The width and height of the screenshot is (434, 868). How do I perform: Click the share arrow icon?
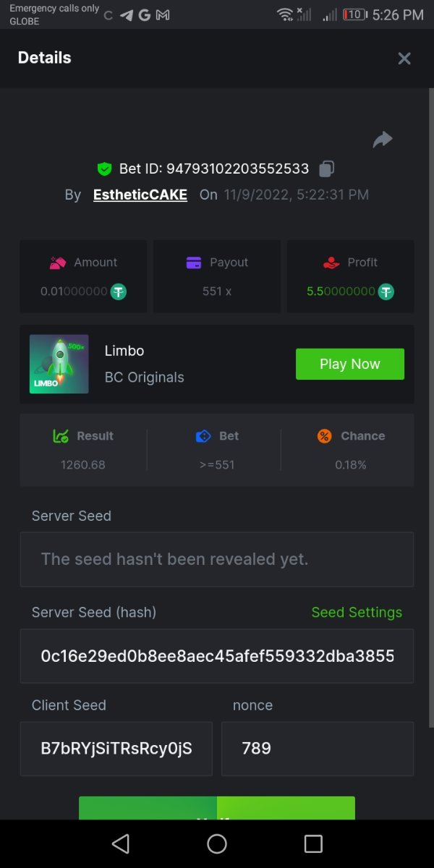pyautogui.click(x=383, y=140)
